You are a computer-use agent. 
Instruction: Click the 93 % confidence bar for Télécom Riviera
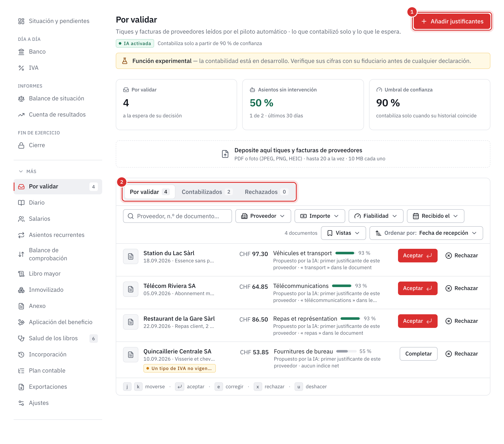[x=342, y=286]
